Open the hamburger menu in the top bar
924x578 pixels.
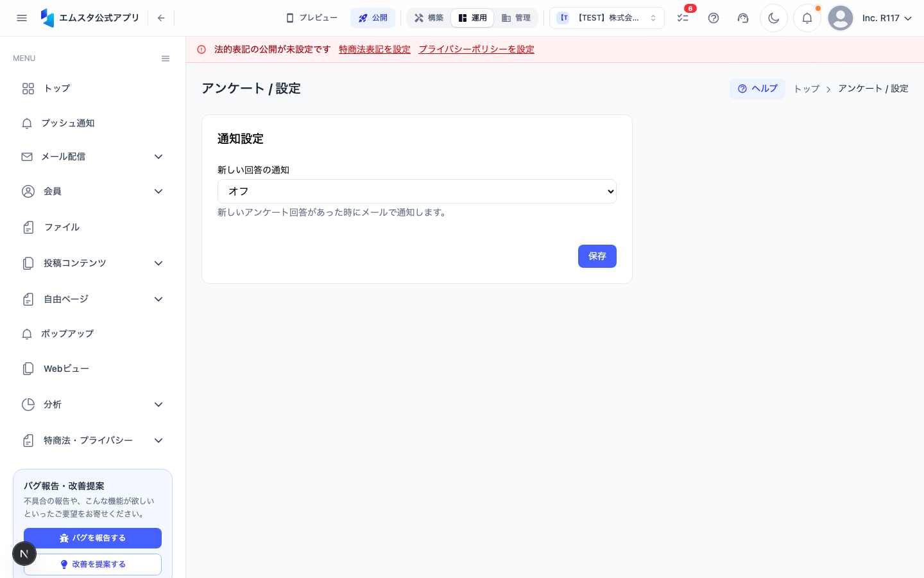coord(22,18)
